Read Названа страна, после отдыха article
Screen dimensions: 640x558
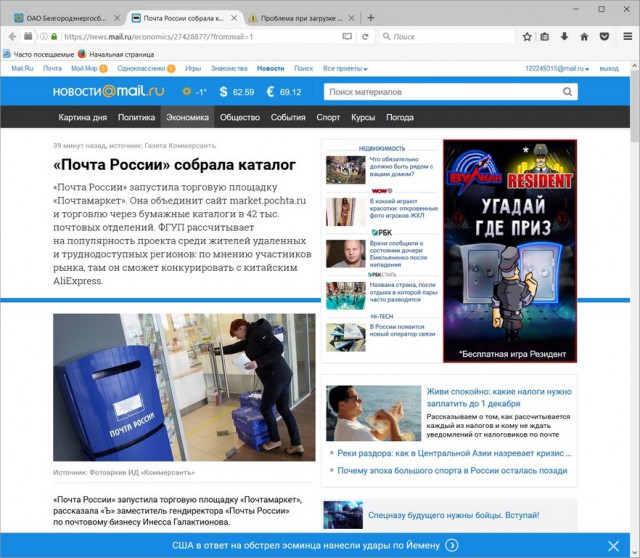[403, 292]
